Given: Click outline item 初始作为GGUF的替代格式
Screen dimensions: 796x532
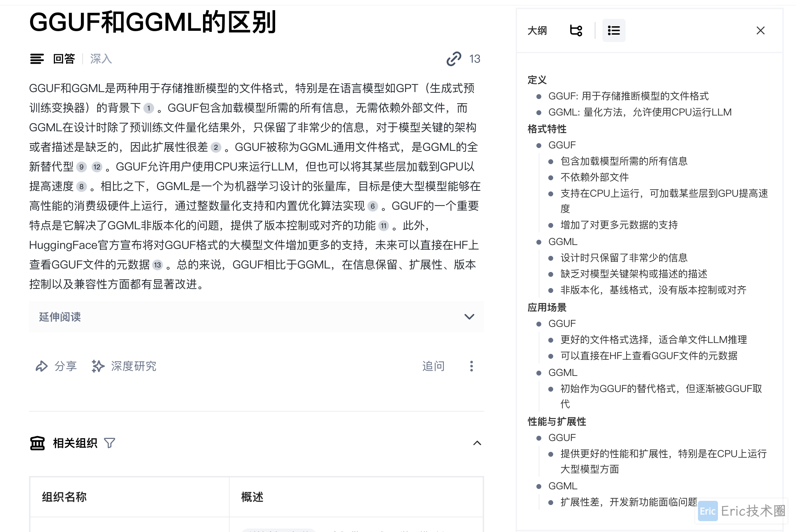Looking at the screenshot, I should [661, 396].
